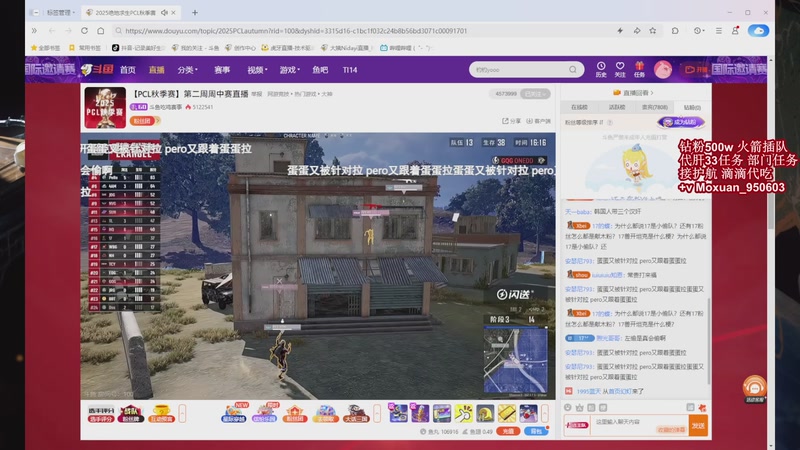Click the Douyu logo in the header
This screenshot has height=450, width=800.
pyautogui.click(x=97, y=69)
